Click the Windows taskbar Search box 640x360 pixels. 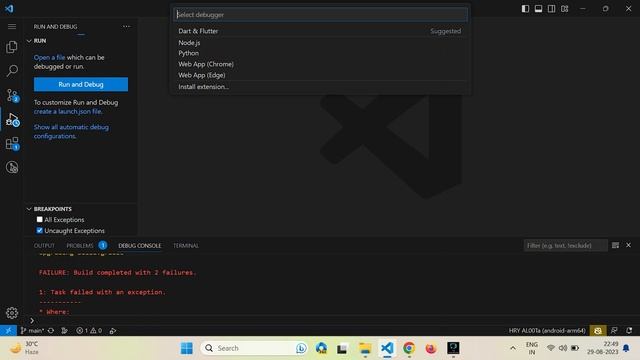pos(255,348)
